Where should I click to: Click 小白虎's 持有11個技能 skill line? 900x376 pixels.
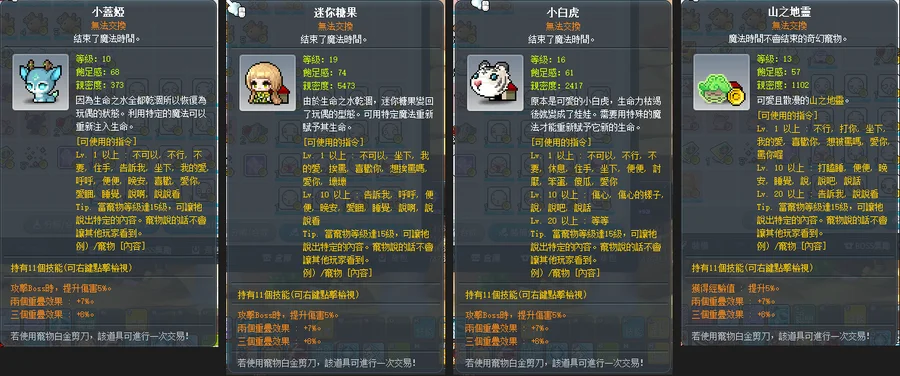526,294
